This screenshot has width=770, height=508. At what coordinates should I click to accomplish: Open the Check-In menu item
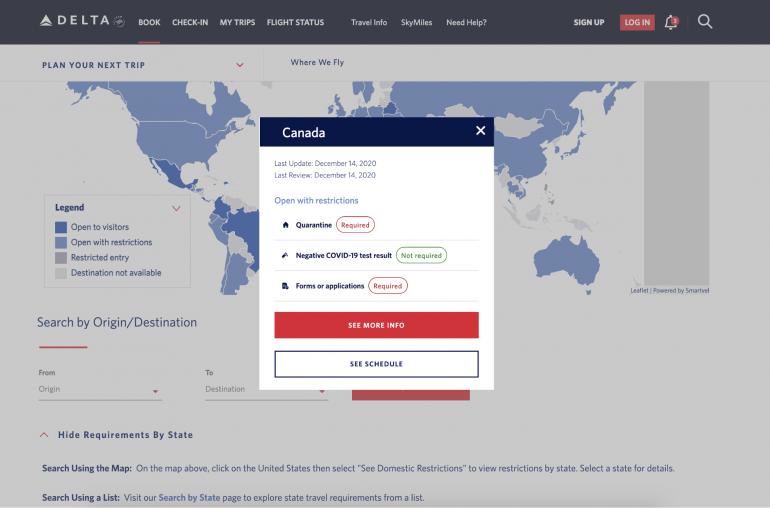190,22
